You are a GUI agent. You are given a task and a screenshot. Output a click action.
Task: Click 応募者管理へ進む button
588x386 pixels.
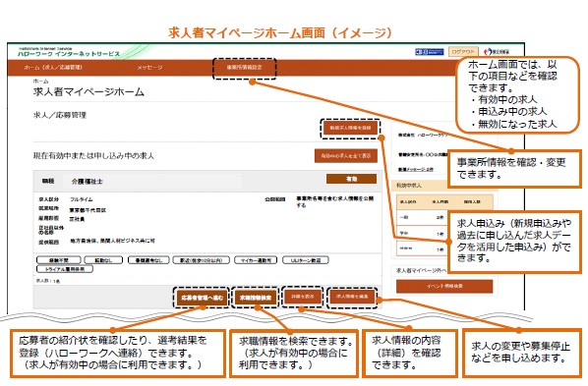(202, 298)
